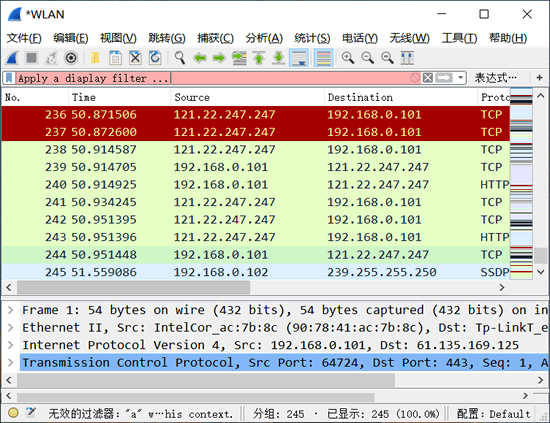The width and height of the screenshot is (550, 423).
Task: Jump to the first packet
Action: coord(259,58)
